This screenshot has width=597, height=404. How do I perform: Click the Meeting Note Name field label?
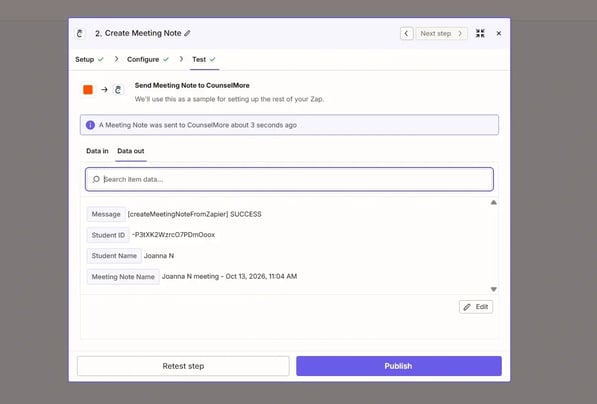123,277
